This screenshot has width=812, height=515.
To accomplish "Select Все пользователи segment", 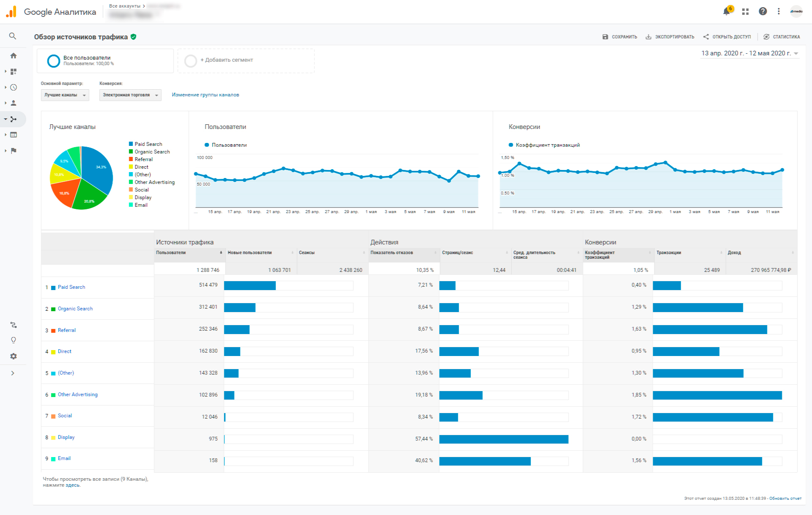I will click(x=105, y=60).
